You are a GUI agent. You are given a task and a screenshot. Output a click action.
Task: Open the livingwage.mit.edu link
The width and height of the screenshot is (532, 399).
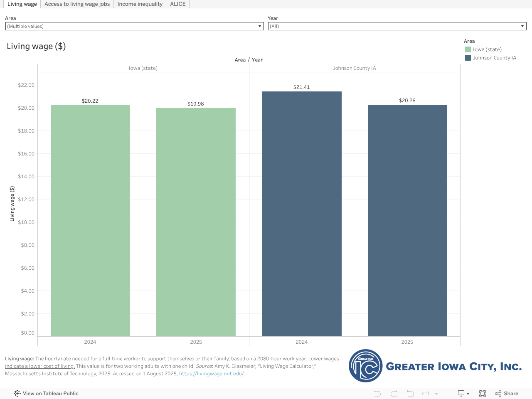point(211,374)
